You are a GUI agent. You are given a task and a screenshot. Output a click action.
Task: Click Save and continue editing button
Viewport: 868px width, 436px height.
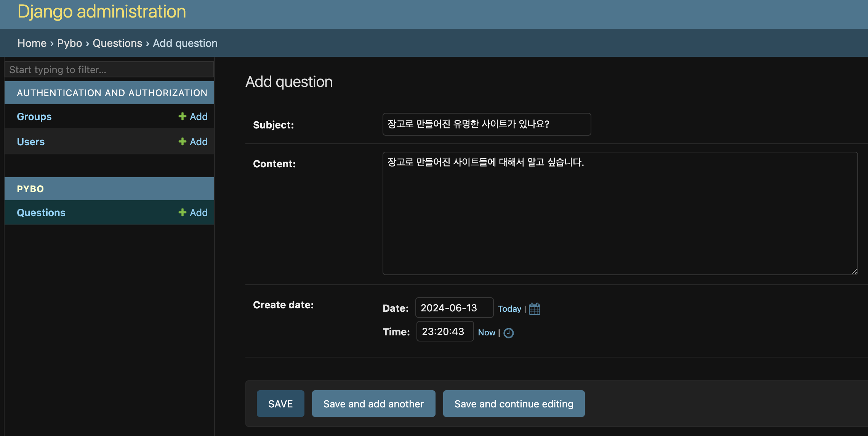point(514,404)
